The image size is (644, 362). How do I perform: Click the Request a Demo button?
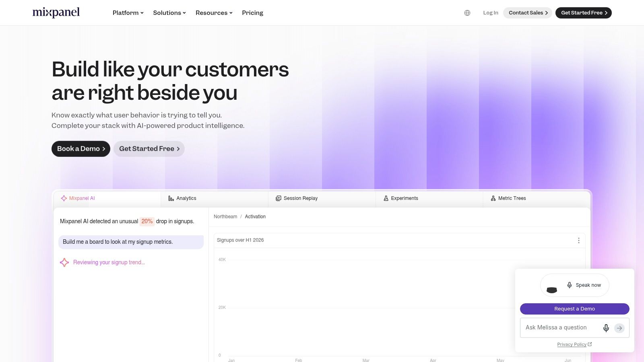575,309
